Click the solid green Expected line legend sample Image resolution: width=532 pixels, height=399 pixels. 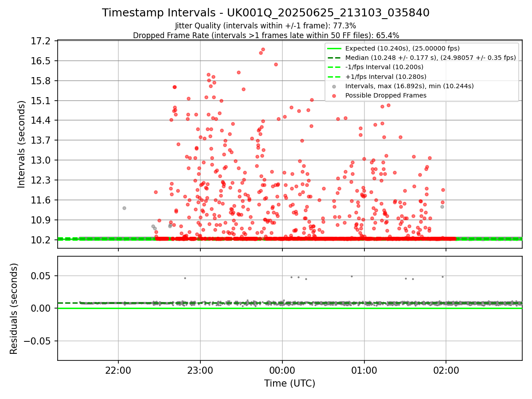click(x=334, y=48)
